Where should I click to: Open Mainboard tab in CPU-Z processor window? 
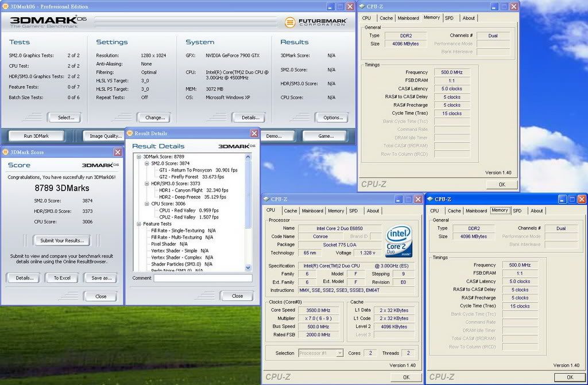click(312, 211)
